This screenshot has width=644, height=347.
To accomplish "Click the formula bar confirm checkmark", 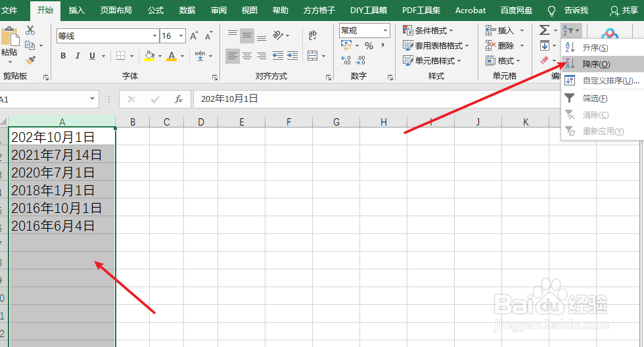I will pyautogui.click(x=155, y=99).
